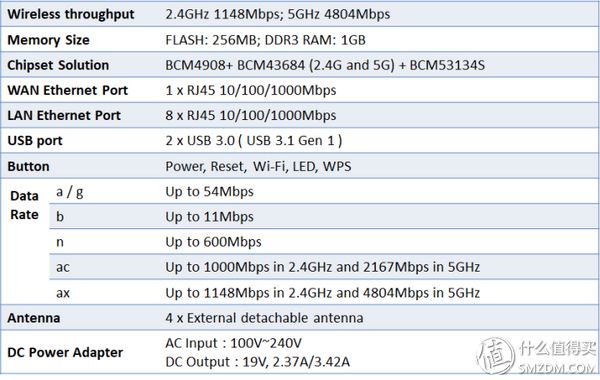Image resolution: width=600 pixels, height=380 pixels.
Task: Click the n data rate row label
Action: pyautogui.click(x=60, y=242)
